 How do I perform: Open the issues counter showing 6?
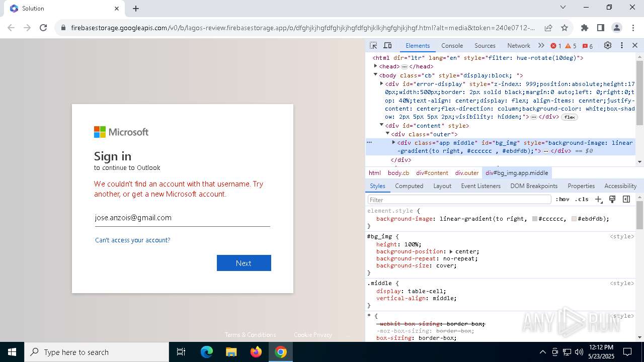pos(588,46)
